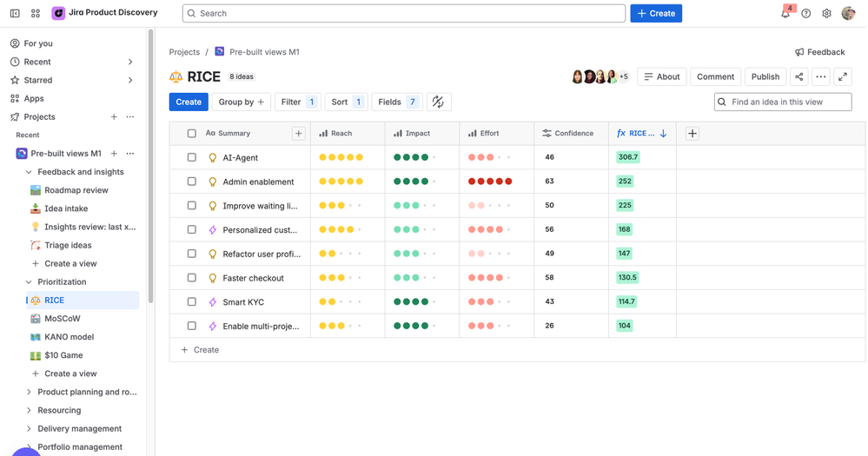Check the Enable multi-proje... row checkbox
This screenshot has width=868, height=456.
click(x=191, y=326)
